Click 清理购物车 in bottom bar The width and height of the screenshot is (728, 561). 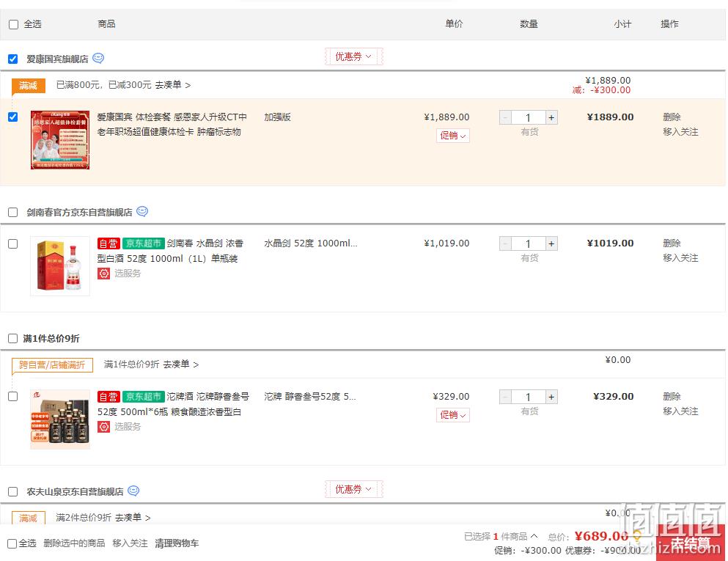tap(177, 543)
